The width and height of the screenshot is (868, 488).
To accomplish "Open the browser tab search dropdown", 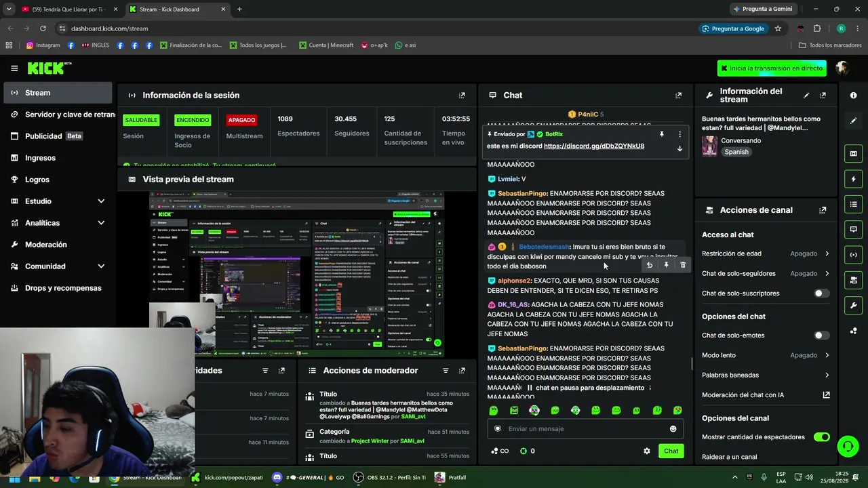I will coord(9,9).
